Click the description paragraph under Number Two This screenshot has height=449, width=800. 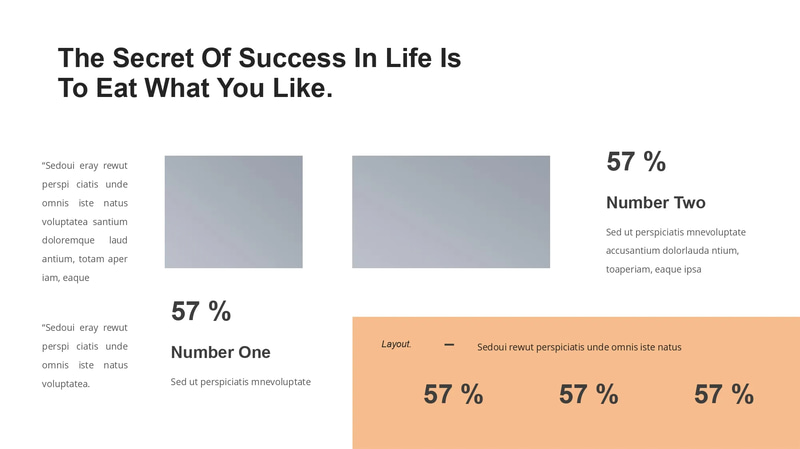click(675, 251)
